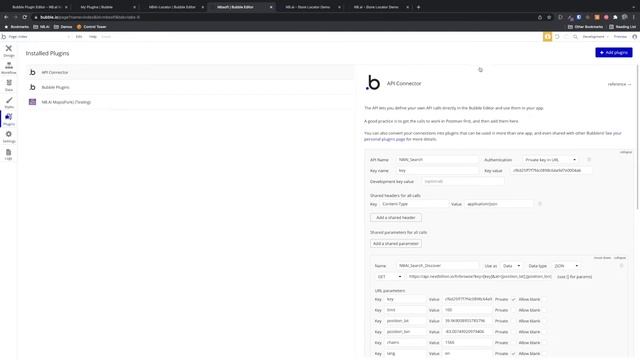The image size is (640, 360).
Task: Open the Use as Data dropdown
Action: [511, 266]
